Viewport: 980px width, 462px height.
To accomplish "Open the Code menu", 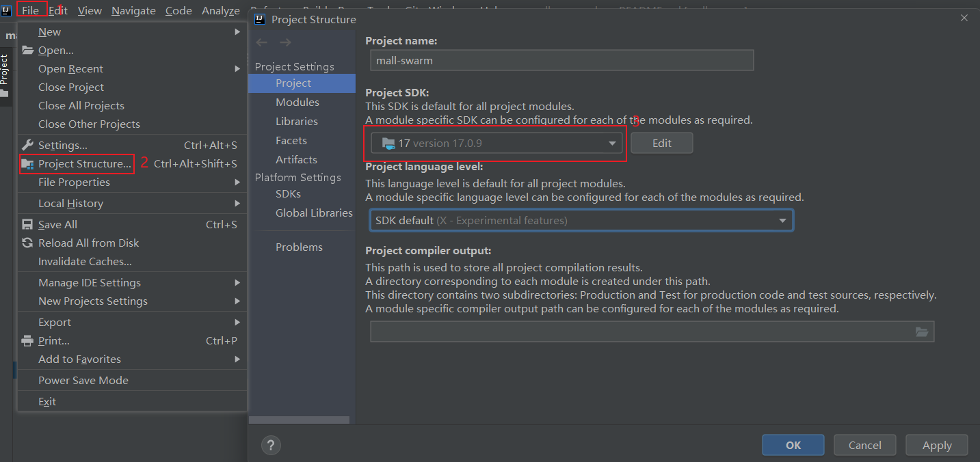I will tap(178, 10).
